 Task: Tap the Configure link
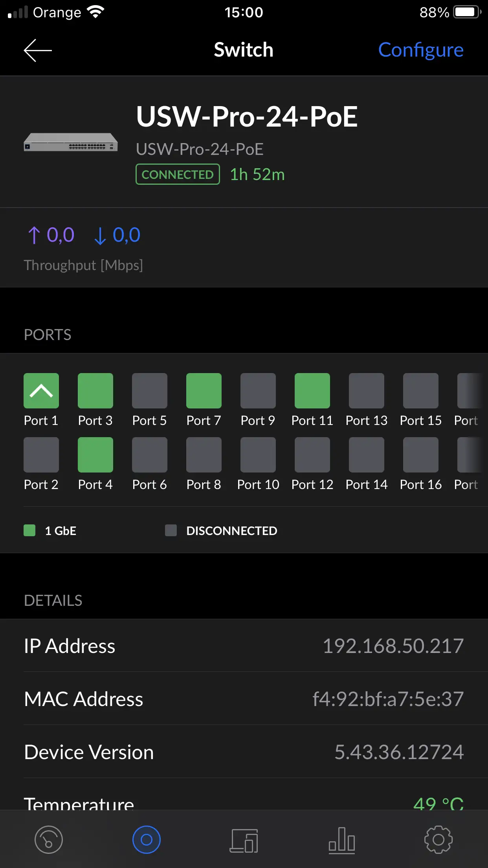(x=420, y=50)
